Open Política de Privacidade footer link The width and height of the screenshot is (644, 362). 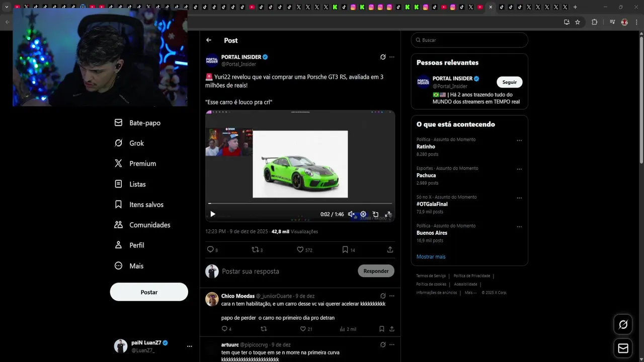click(x=471, y=276)
